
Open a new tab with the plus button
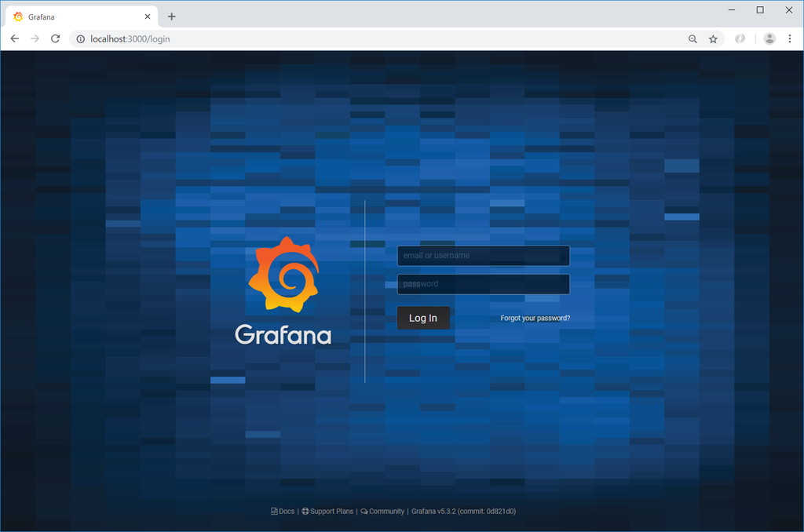click(x=172, y=17)
